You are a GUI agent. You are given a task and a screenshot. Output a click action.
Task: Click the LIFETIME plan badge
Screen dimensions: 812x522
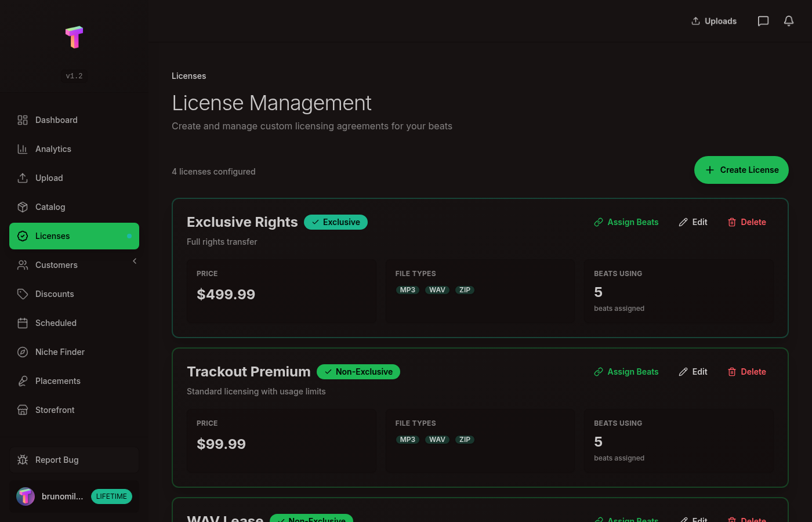pos(111,496)
